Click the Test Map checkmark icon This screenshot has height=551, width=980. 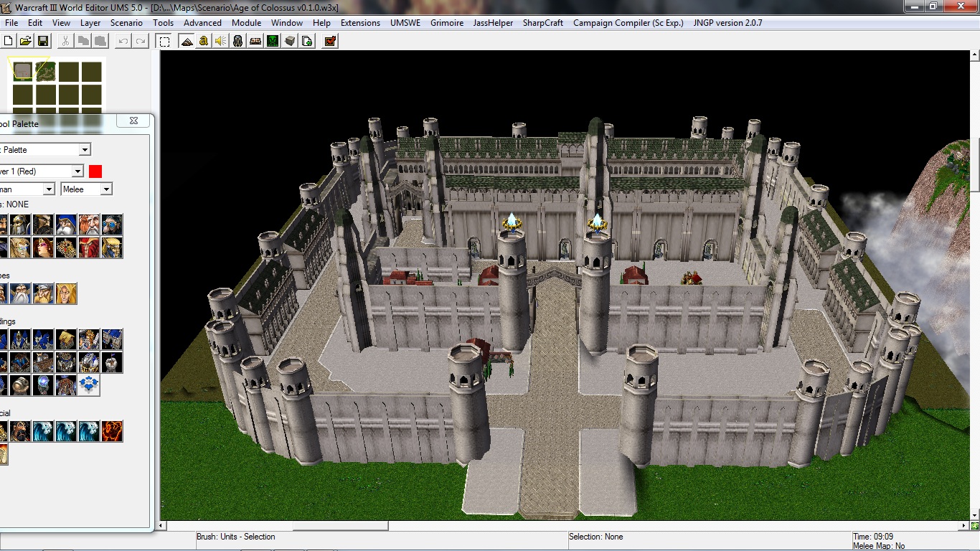coord(330,41)
